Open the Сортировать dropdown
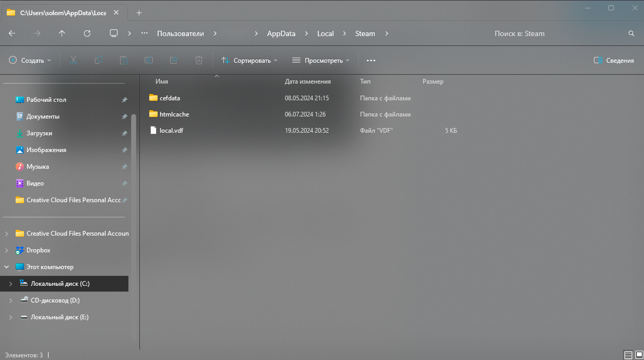The width and height of the screenshot is (644, 360). (x=249, y=61)
